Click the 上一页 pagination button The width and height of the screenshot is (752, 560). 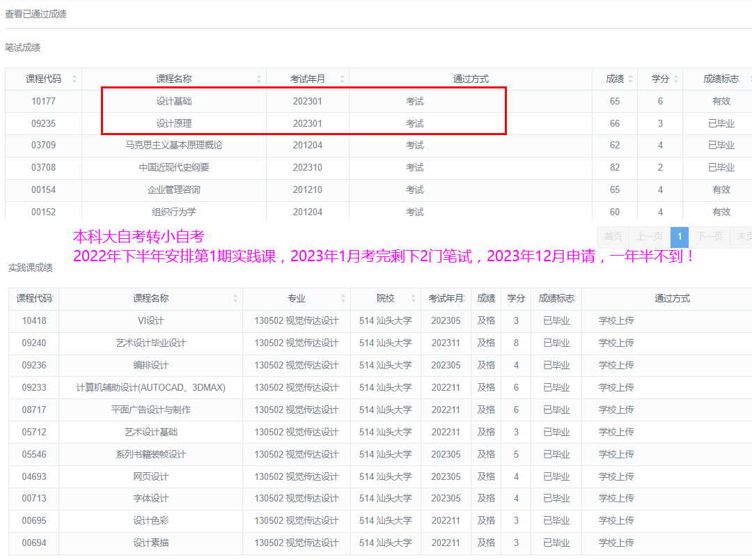[650, 237]
